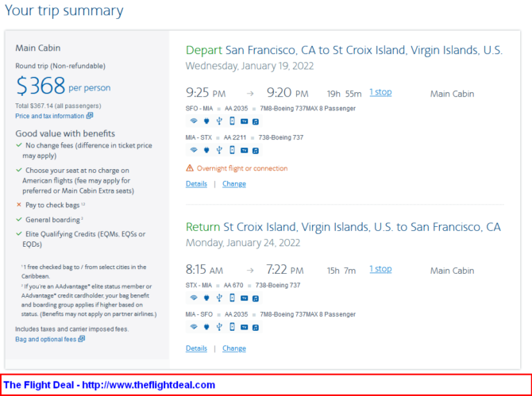Click music icon for MIA - SFO flight
The height and width of the screenshot is (396, 532).
pos(256,328)
